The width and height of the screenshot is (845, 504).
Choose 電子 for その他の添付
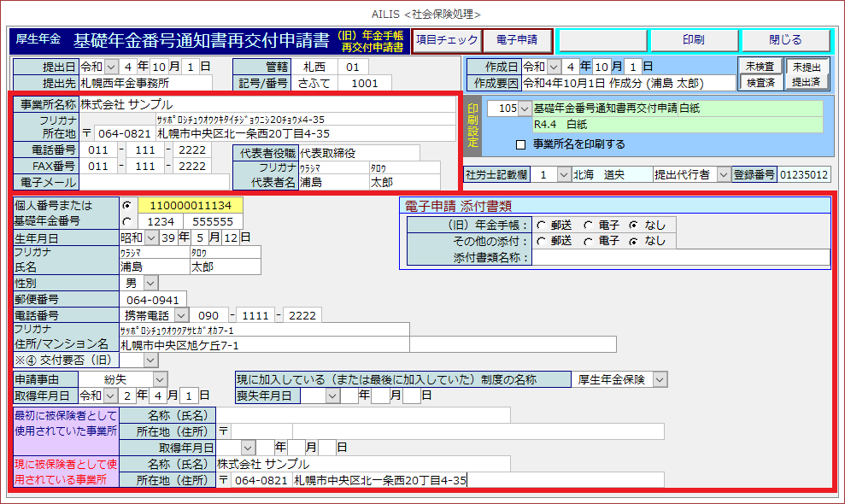[587, 241]
